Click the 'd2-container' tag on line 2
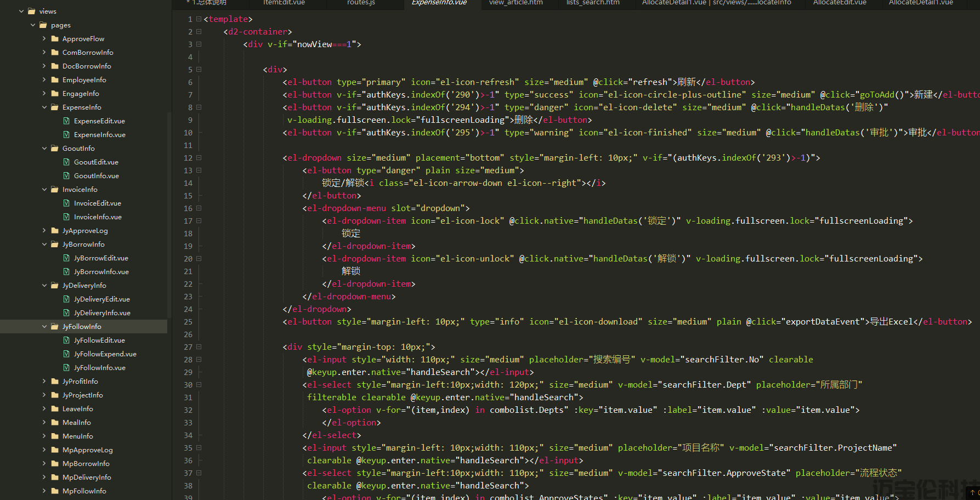Screen dimensions: 980x500 (x=258, y=32)
